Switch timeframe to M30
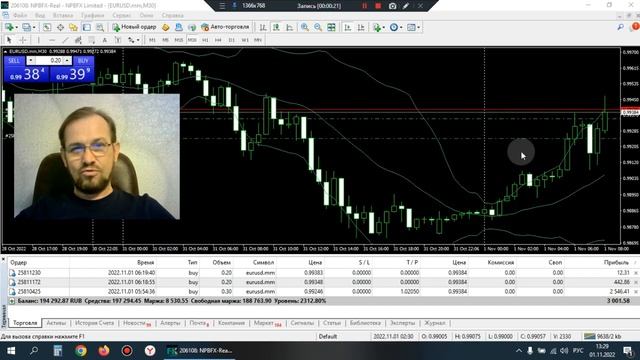 tap(192, 40)
